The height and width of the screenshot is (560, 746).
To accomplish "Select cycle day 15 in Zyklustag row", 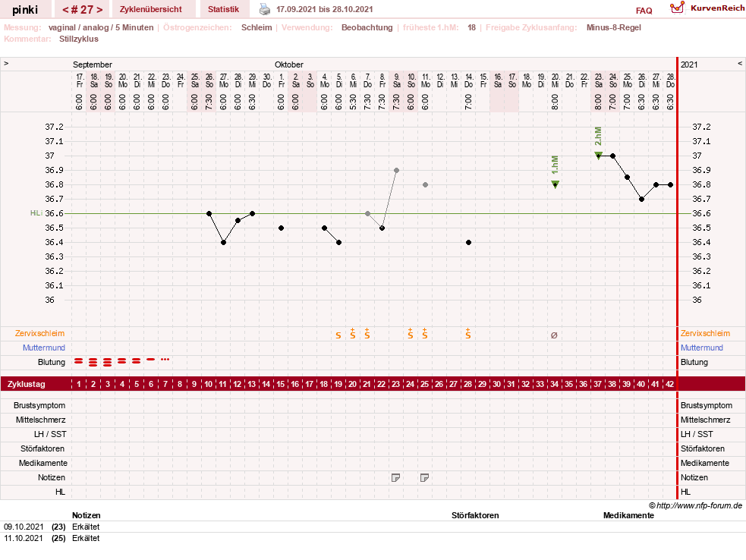I will pyautogui.click(x=281, y=384).
